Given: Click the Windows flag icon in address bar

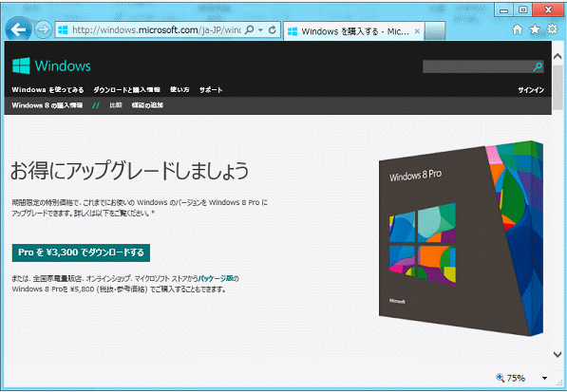Looking at the screenshot, I should pos(63,30).
